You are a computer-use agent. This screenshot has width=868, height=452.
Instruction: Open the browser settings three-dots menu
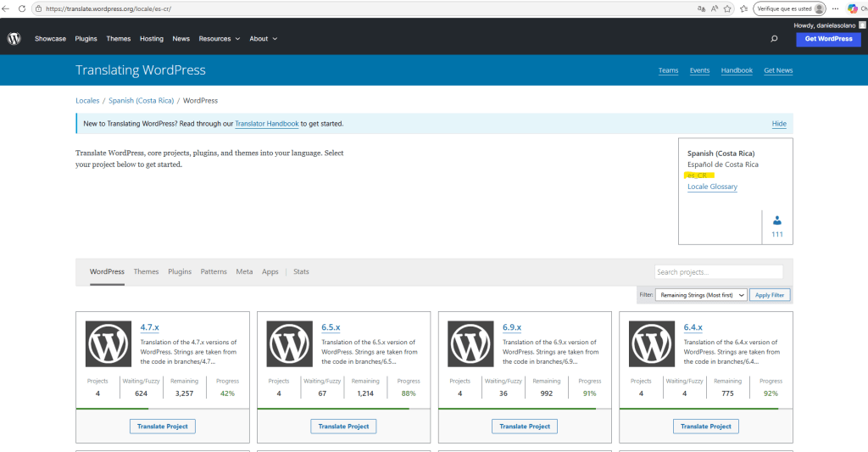coord(837,8)
